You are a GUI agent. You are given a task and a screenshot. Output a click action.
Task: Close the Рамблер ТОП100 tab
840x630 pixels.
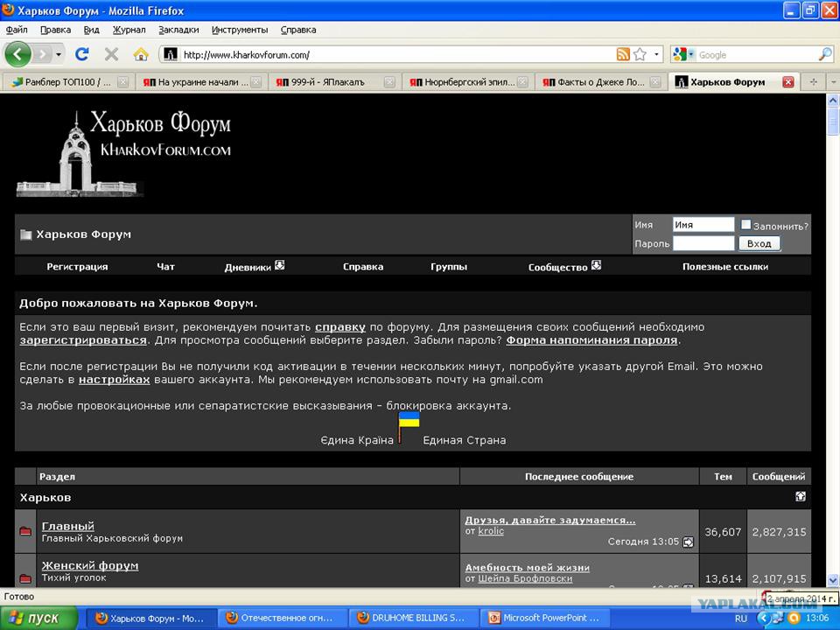click(122, 82)
